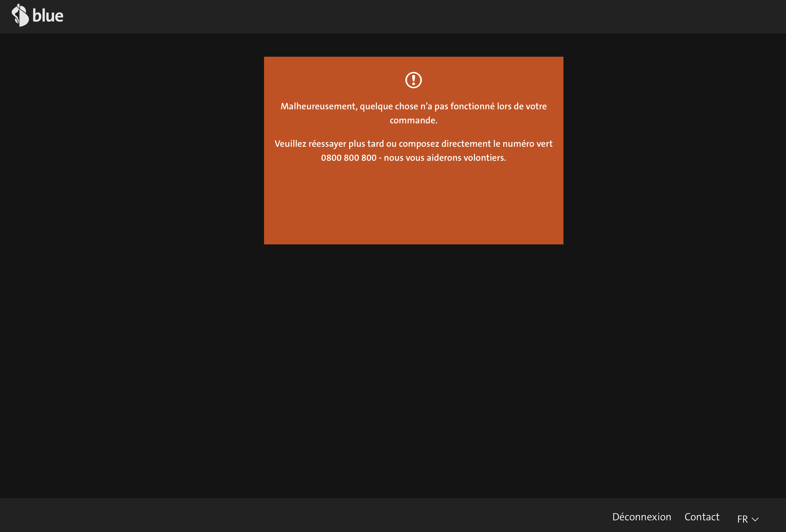
Task: Click the words "pas fonctionné" in message
Action: 464,106
